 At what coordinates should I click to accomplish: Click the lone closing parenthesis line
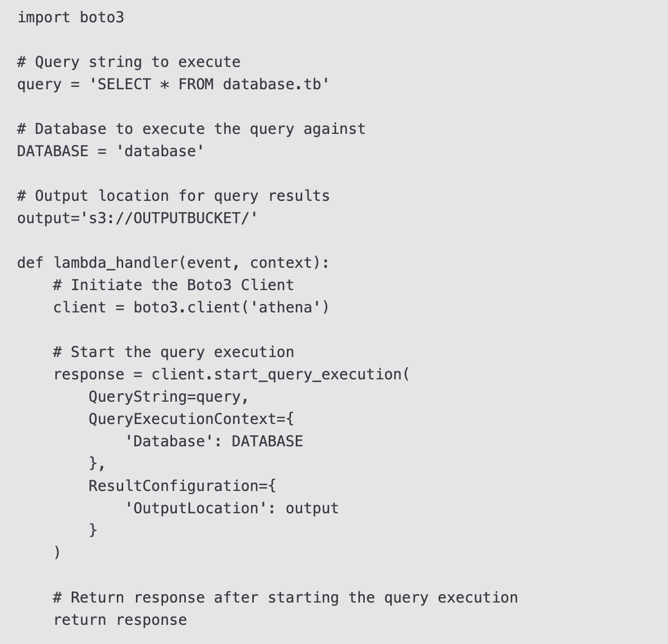[57, 553]
